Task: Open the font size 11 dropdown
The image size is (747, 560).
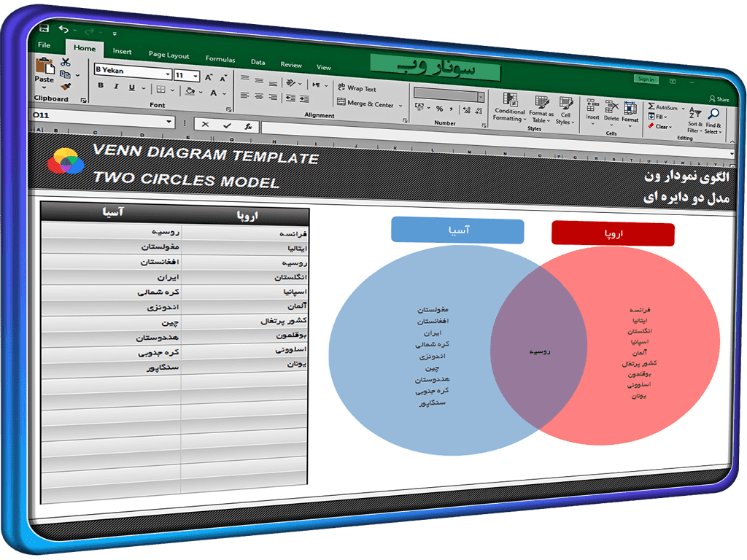Action: pos(196,76)
